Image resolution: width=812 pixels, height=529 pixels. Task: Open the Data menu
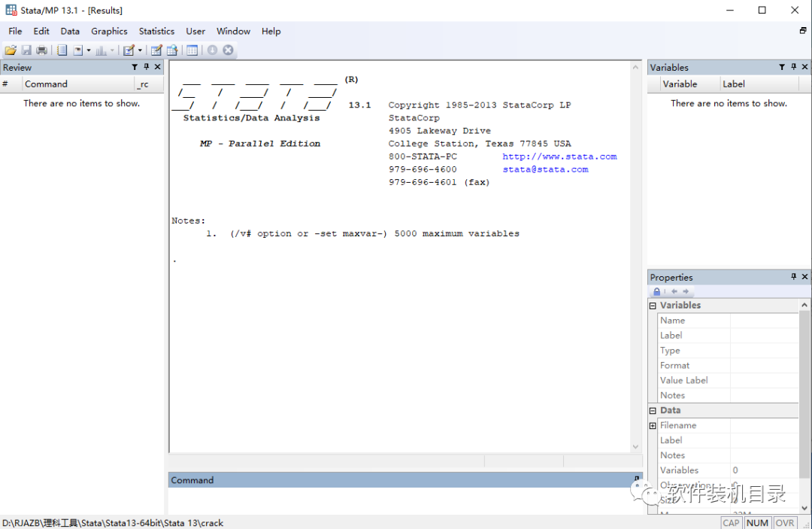pos(70,31)
